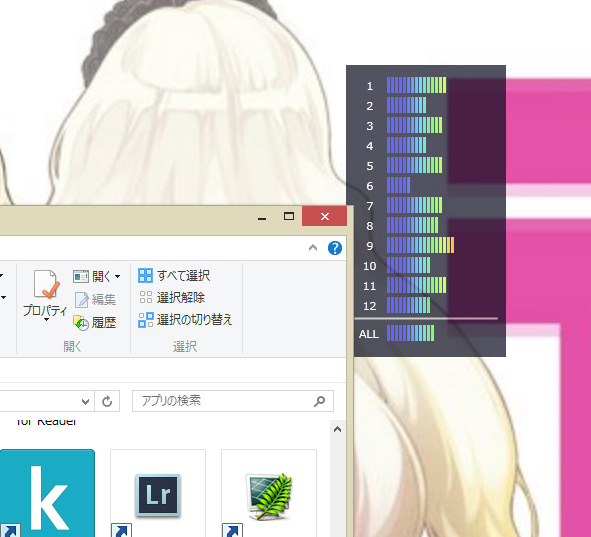This screenshot has width=591, height=537.
Task: Collapse the ribbon with the chevron arrow
Action: 313,248
